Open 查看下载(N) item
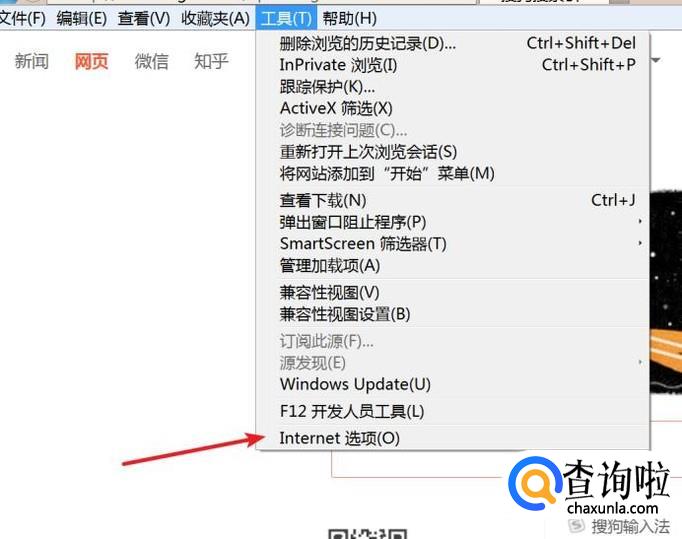Viewport: 682px width, 539px height. [453, 201]
